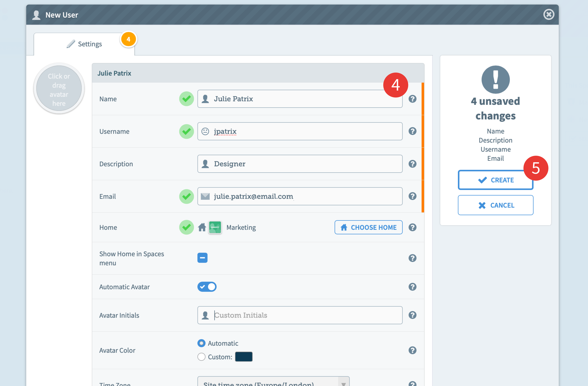Screen dimensions: 588x386
Task: Click the help icon for Username field
Action: click(x=412, y=131)
